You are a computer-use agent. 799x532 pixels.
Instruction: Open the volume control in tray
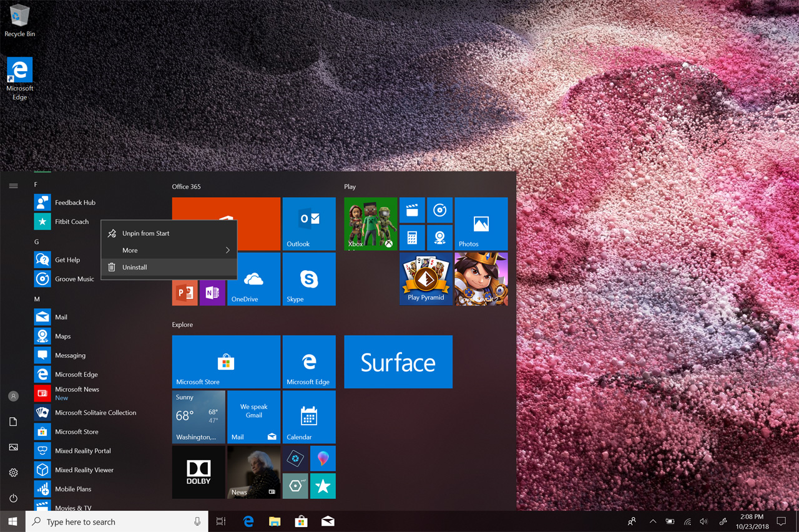pos(704,521)
